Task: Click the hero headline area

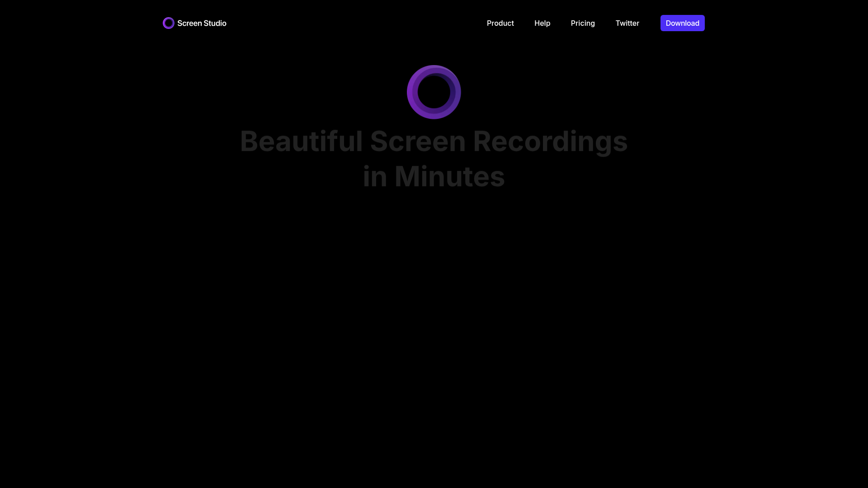Action: 434,158
